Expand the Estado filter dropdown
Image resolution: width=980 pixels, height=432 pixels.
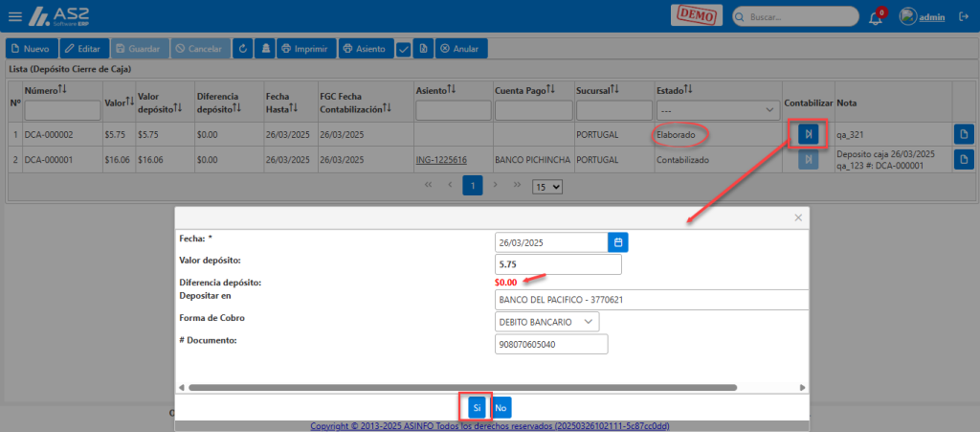[717, 109]
